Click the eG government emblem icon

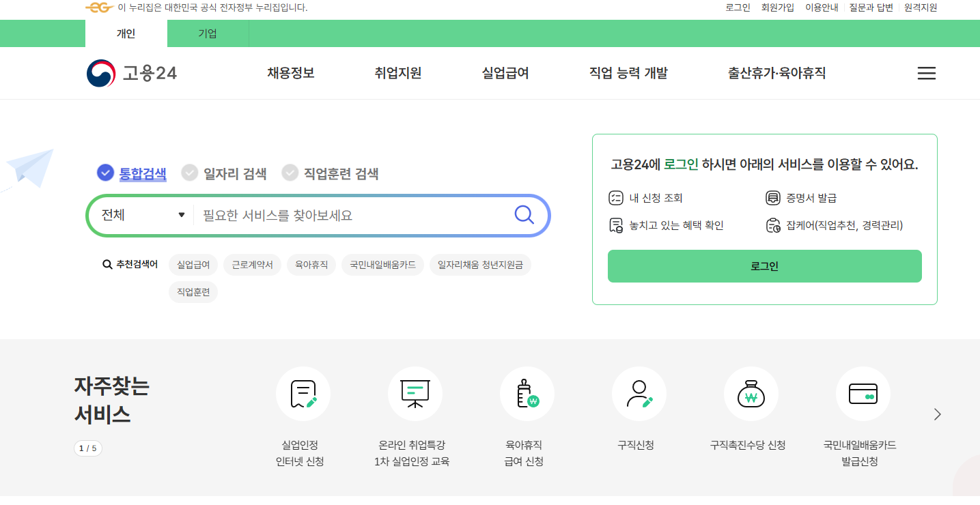(x=100, y=8)
